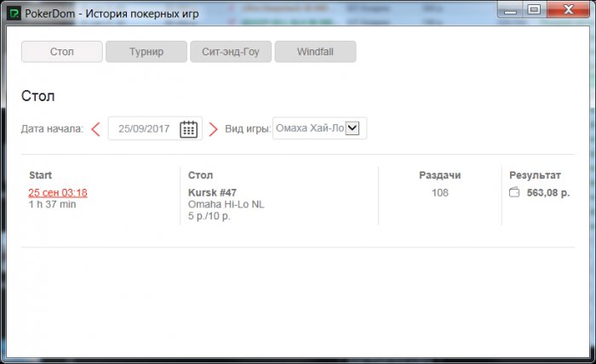Click the Раздачи column header
The width and height of the screenshot is (596, 364).
(440, 175)
